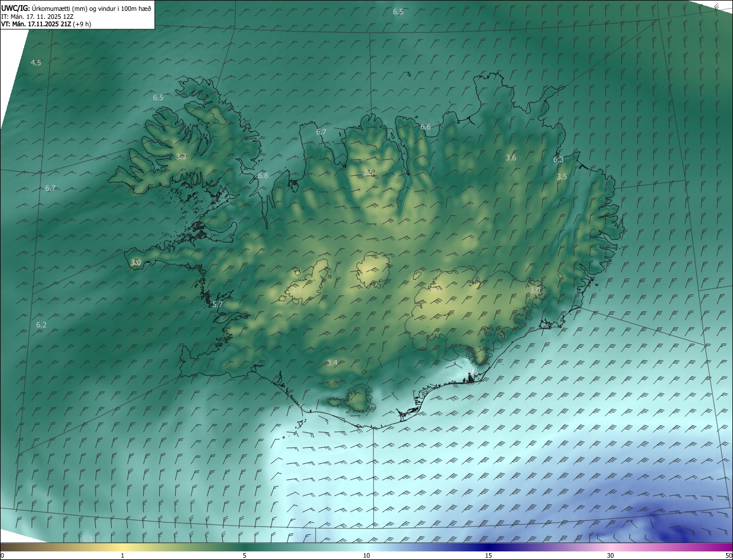The height and width of the screenshot is (560, 733).
Task: Click the 4.5 value label over the sea
Action: 36,62
